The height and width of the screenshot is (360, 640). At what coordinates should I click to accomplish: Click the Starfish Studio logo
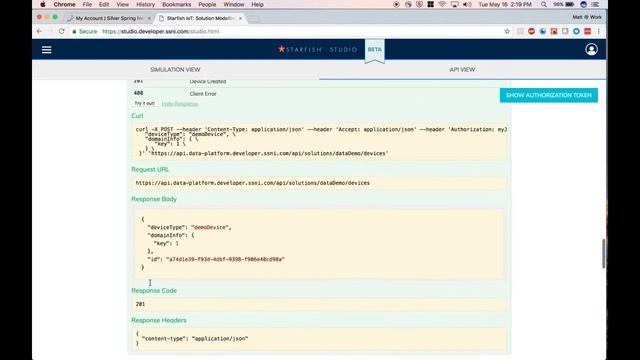[x=318, y=49]
